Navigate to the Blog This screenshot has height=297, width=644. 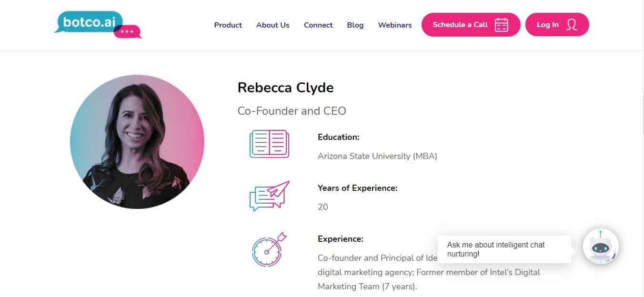355,25
